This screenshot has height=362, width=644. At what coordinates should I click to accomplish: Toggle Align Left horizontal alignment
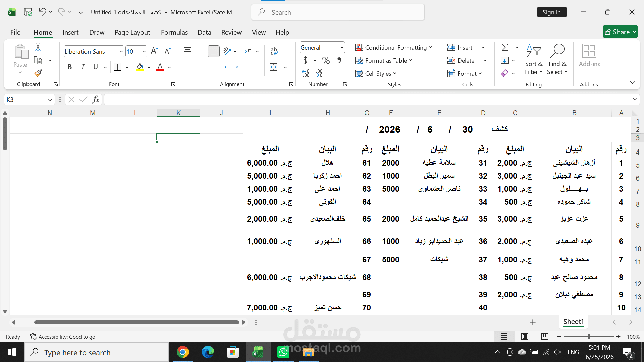pyautogui.click(x=187, y=67)
